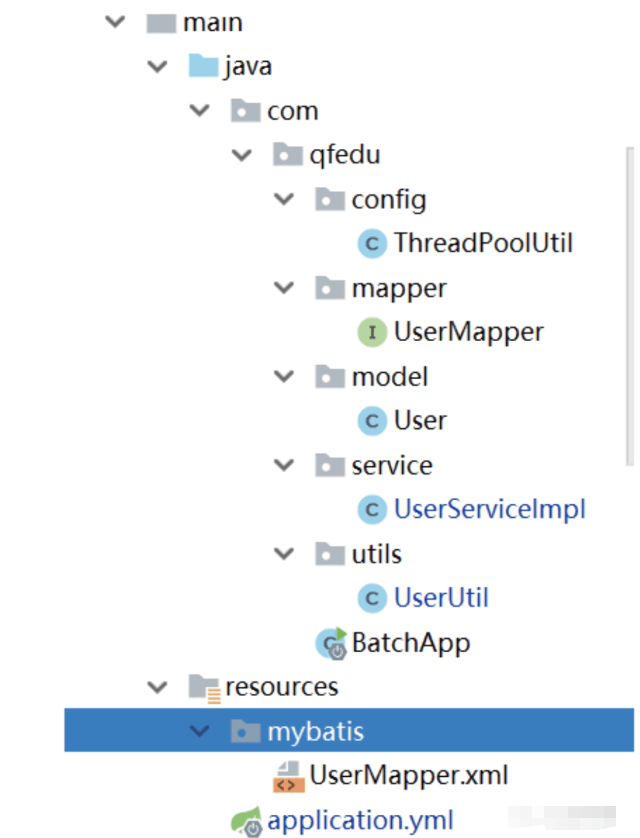
Task: Collapse the config package
Action: click(283, 199)
